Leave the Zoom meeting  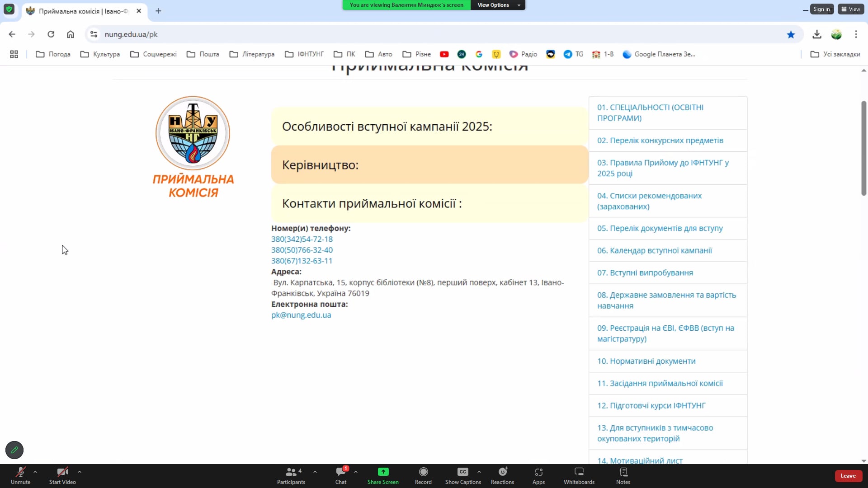[x=848, y=476]
